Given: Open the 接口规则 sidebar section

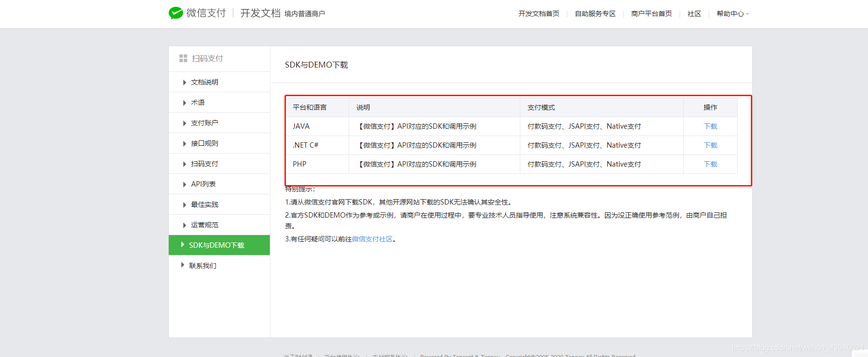Looking at the screenshot, I should pos(219,143).
